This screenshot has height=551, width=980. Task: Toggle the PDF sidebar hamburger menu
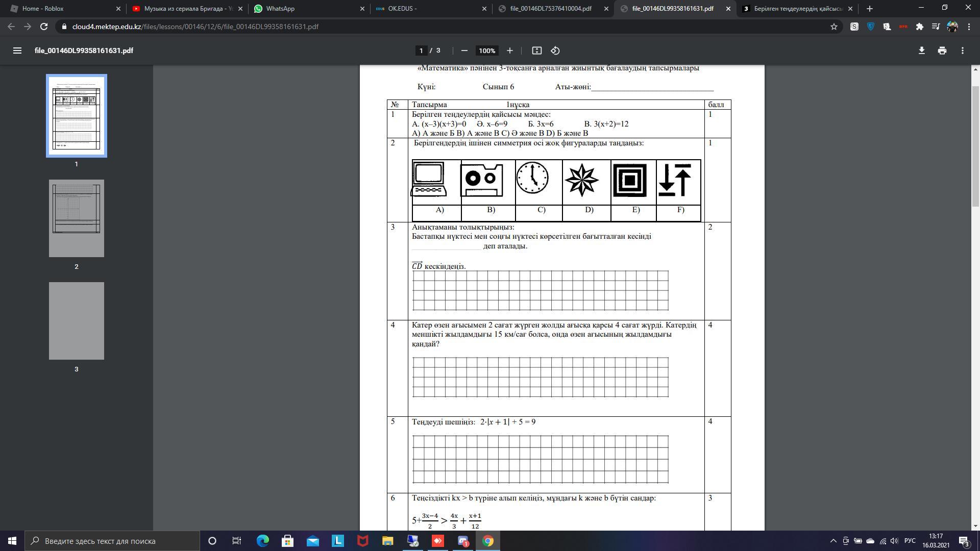point(17,51)
